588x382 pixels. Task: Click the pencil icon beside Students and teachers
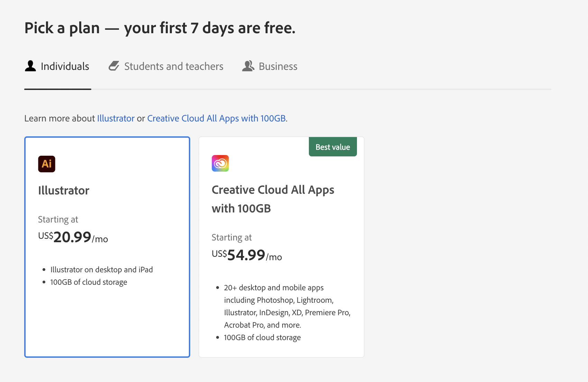tap(114, 66)
